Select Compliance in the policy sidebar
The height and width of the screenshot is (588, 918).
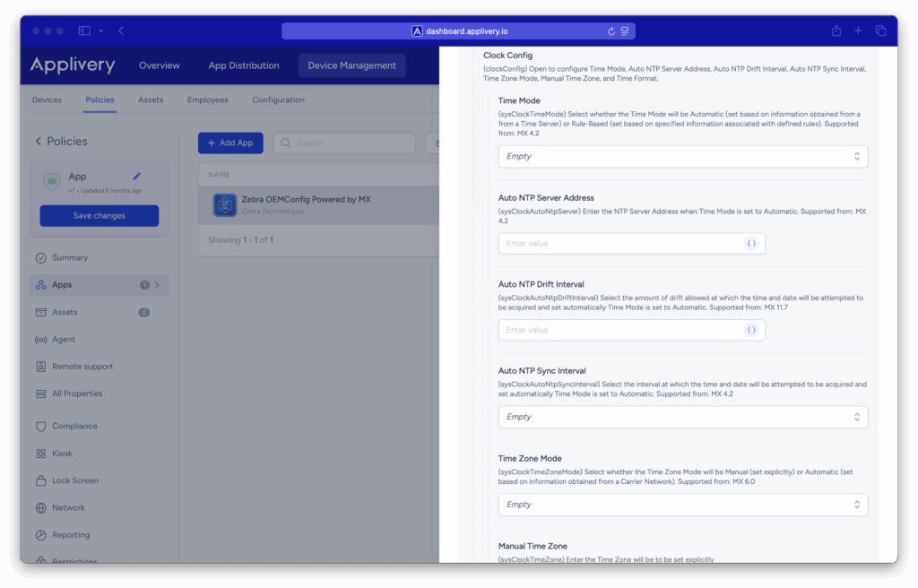(74, 427)
